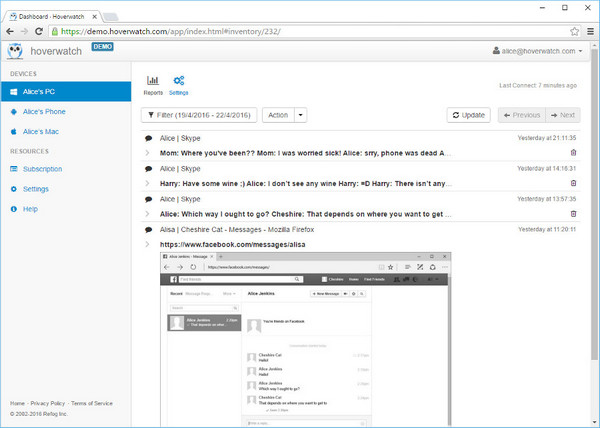
Task: Delete the Harry wine conversation entry
Action: coord(573,183)
